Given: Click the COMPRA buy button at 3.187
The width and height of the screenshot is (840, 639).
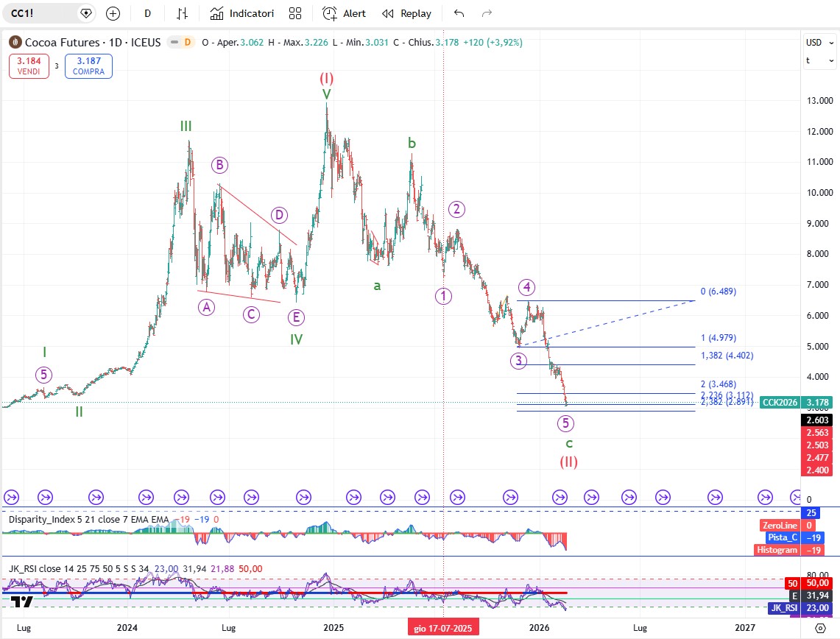Looking at the screenshot, I should 88,67.
